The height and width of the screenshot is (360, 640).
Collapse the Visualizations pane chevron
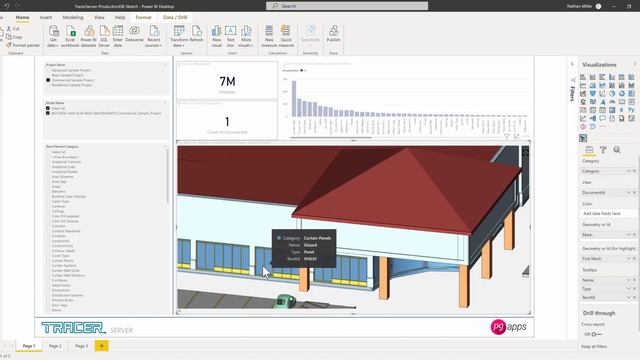(635, 64)
